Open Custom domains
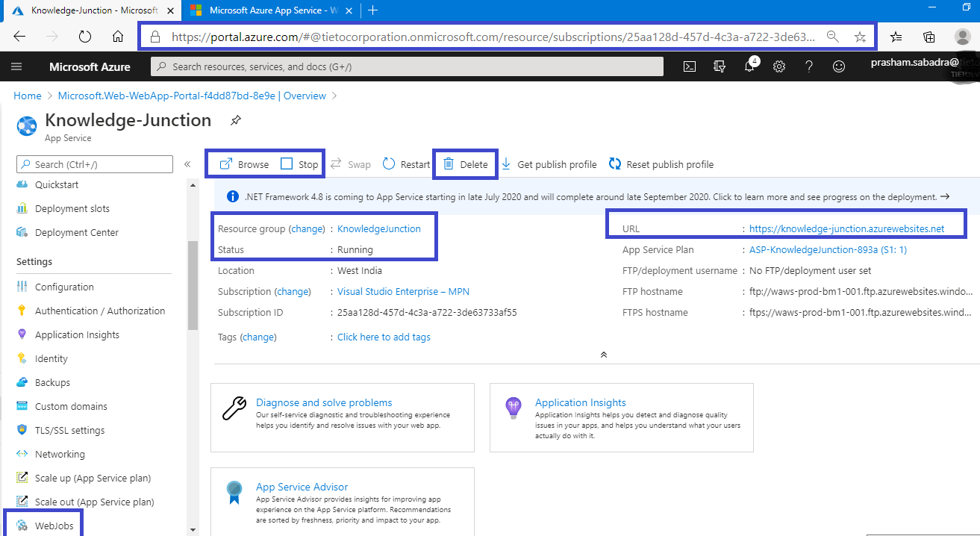This screenshot has width=980, height=536. point(71,406)
